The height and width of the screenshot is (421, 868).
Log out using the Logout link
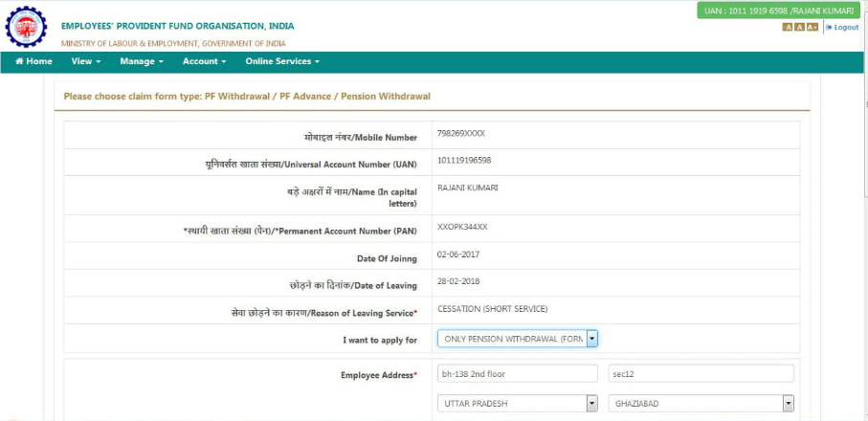(x=842, y=27)
